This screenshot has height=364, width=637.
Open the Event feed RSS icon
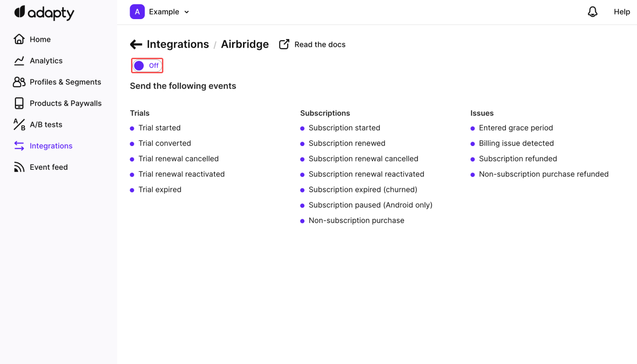point(19,167)
